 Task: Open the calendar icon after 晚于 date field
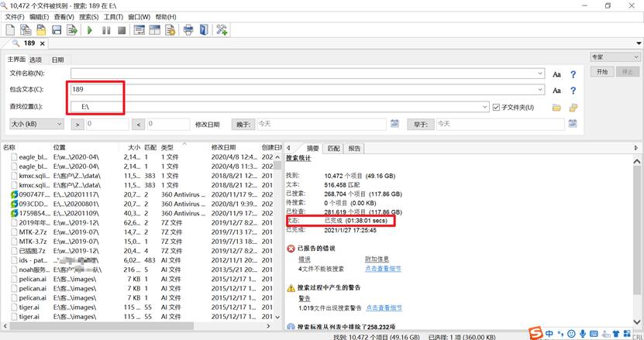(x=394, y=123)
